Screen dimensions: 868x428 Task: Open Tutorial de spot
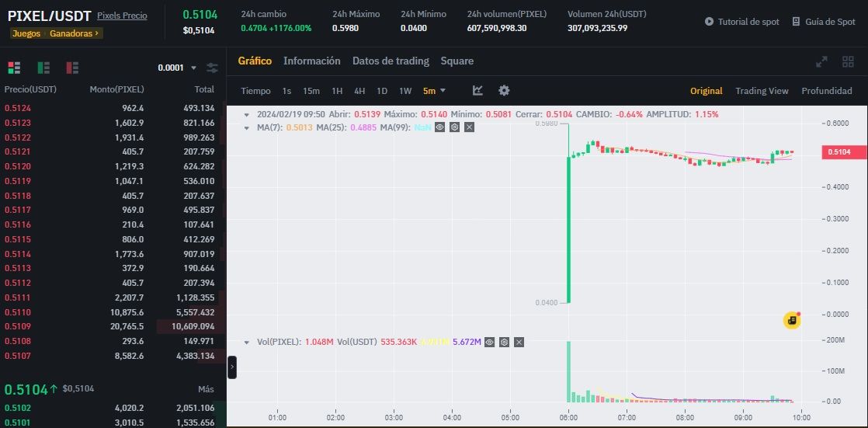(741, 22)
